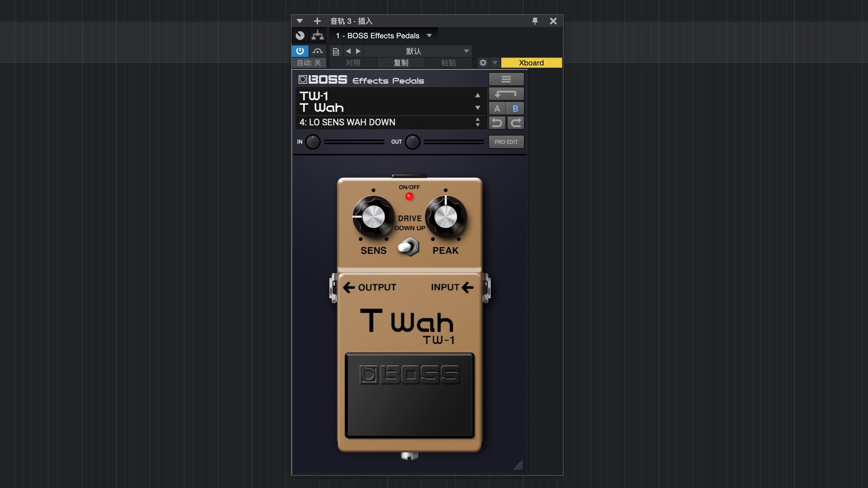Click the IN level meter bar

click(x=354, y=142)
